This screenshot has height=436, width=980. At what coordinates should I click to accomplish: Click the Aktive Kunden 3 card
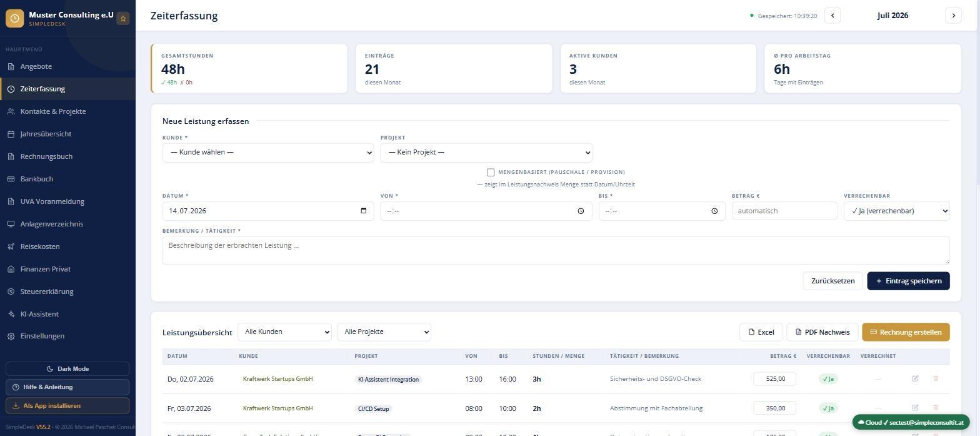[x=658, y=69]
